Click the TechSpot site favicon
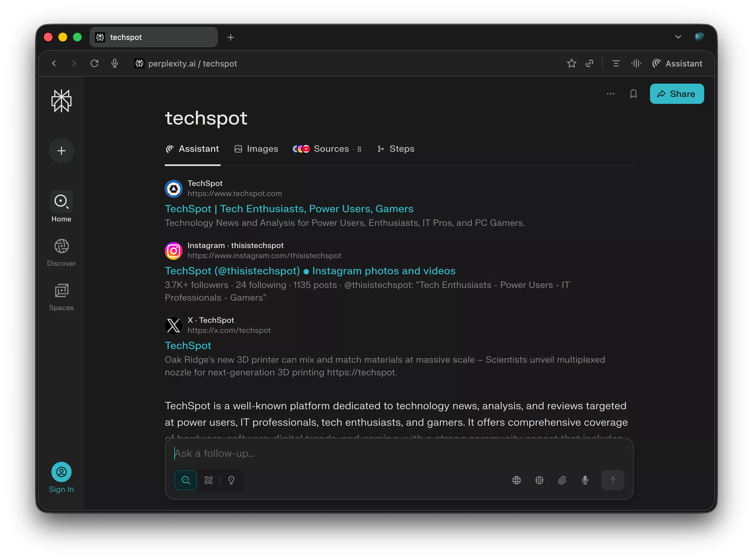This screenshot has width=753, height=560. (174, 188)
